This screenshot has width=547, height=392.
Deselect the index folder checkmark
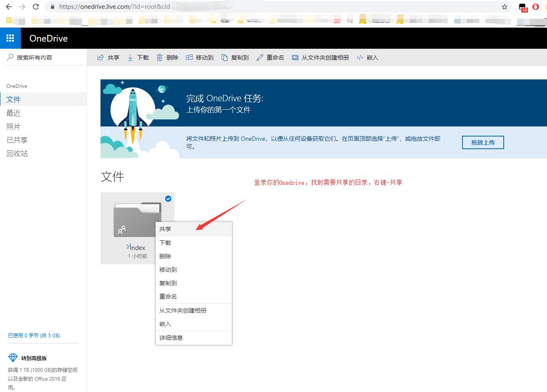point(168,199)
